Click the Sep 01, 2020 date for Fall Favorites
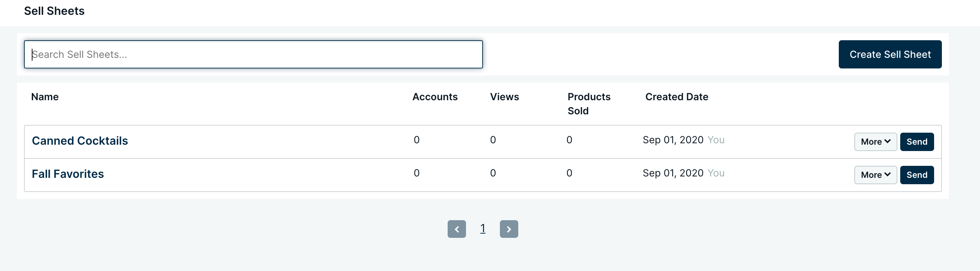 (673, 173)
